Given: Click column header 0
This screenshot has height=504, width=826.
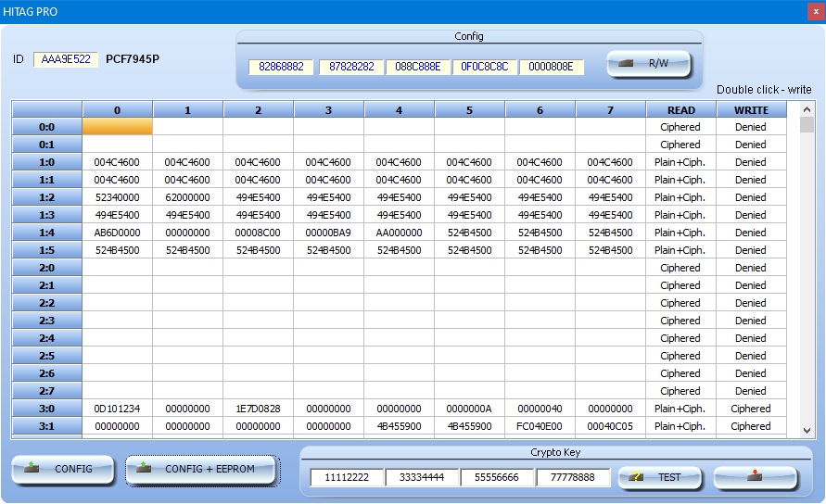Looking at the screenshot, I should pos(118,110).
